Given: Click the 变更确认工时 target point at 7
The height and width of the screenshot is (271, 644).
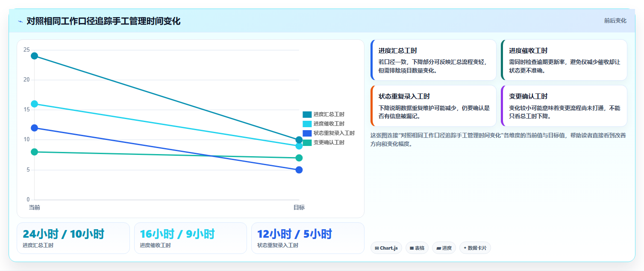Looking at the screenshot, I should click(x=299, y=158).
